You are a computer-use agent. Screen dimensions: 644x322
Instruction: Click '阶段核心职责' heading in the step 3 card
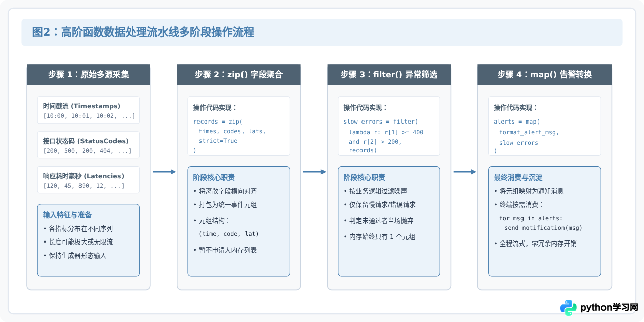click(365, 177)
